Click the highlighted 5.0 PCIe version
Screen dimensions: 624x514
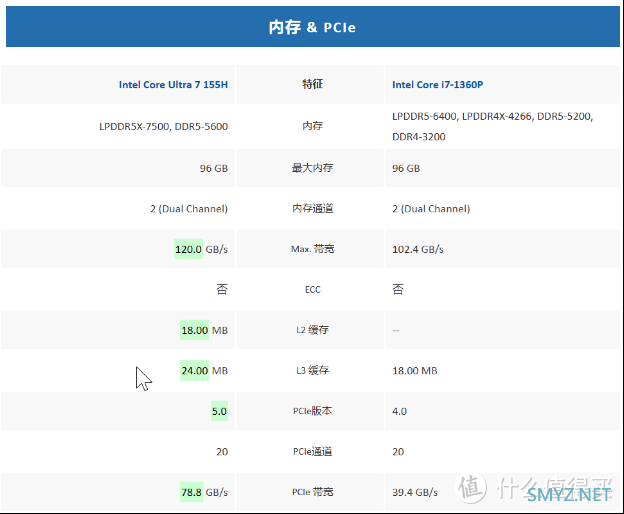(x=219, y=411)
